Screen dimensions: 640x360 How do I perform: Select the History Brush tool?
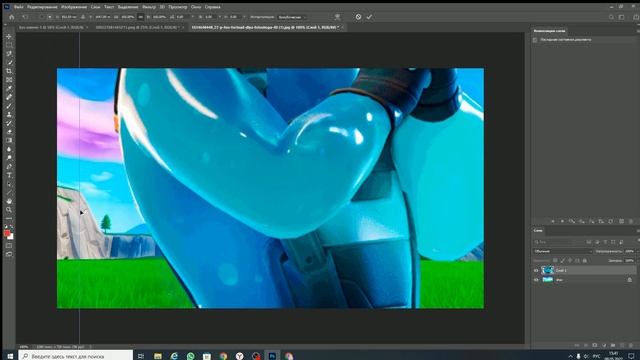click(9, 123)
